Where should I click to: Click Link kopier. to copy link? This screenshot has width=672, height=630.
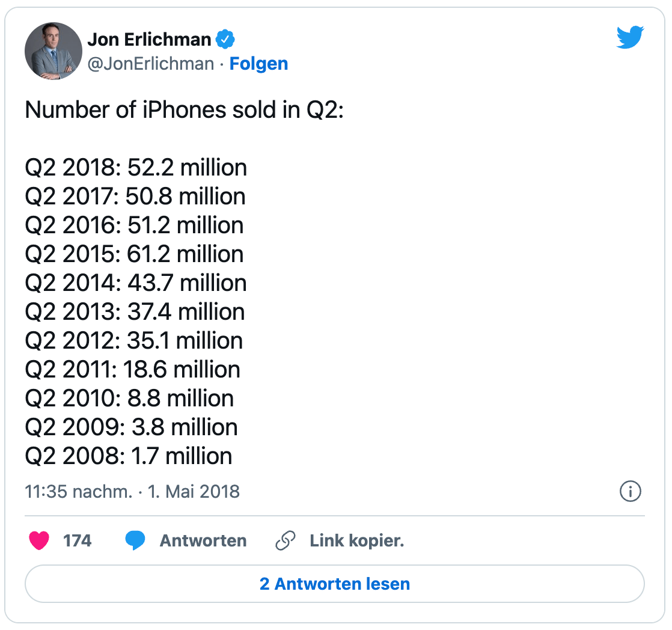(357, 541)
